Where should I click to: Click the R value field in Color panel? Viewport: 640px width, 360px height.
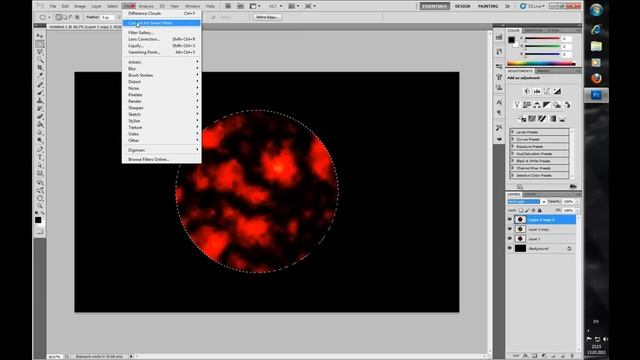coord(567,39)
